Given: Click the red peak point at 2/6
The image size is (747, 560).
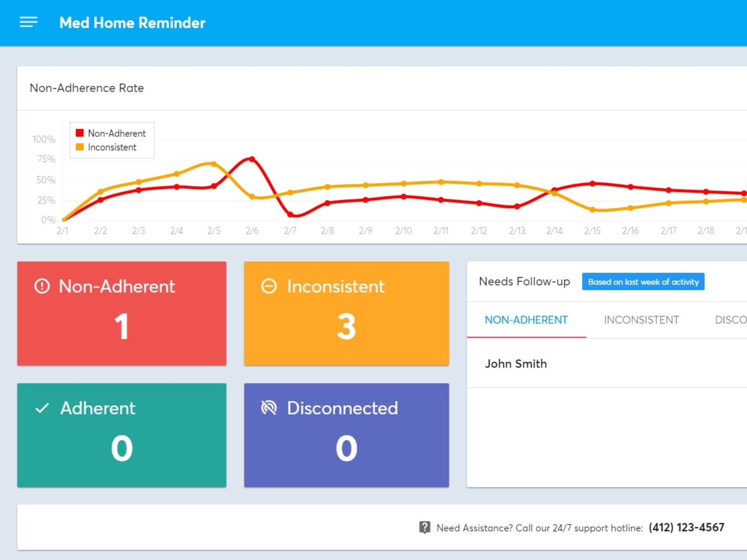Looking at the screenshot, I should [x=252, y=159].
